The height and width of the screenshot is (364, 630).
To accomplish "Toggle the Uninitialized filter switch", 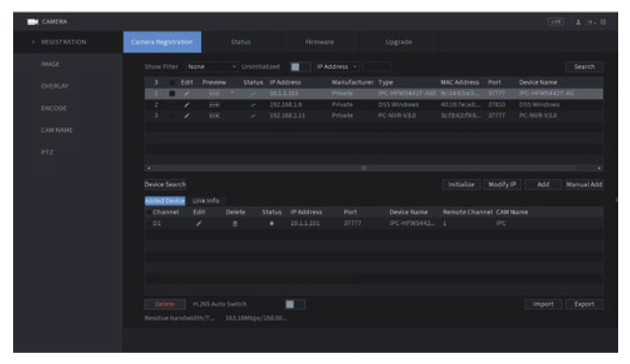I will click(x=299, y=66).
